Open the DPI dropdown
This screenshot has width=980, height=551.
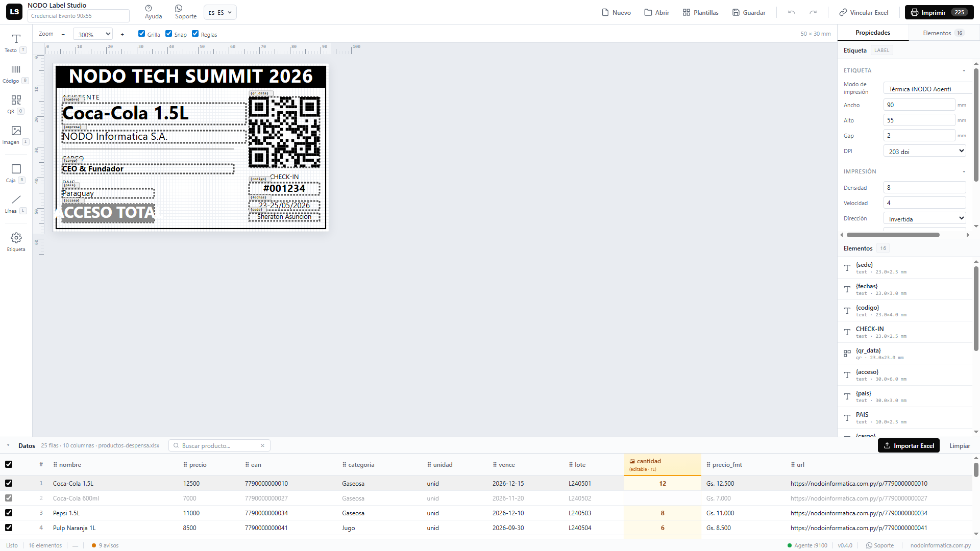925,151
